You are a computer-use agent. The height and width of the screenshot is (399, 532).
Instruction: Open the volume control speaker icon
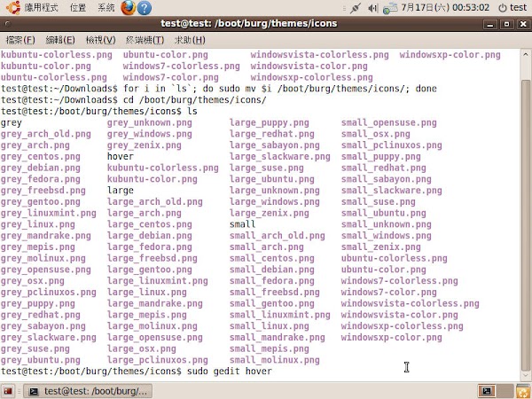(372, 8)
